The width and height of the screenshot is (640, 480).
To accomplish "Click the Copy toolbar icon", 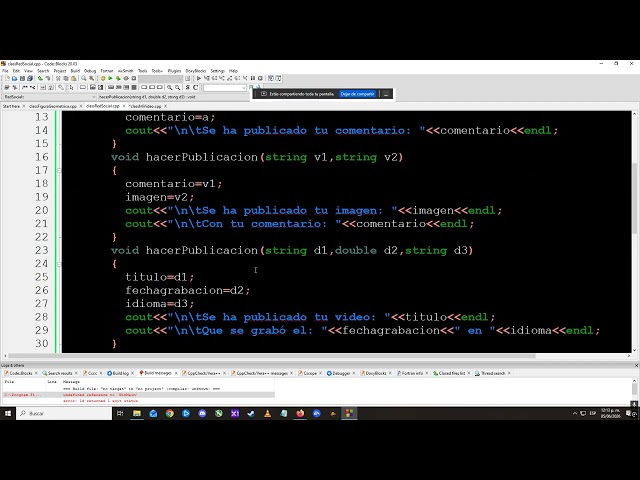I will 66,78.
